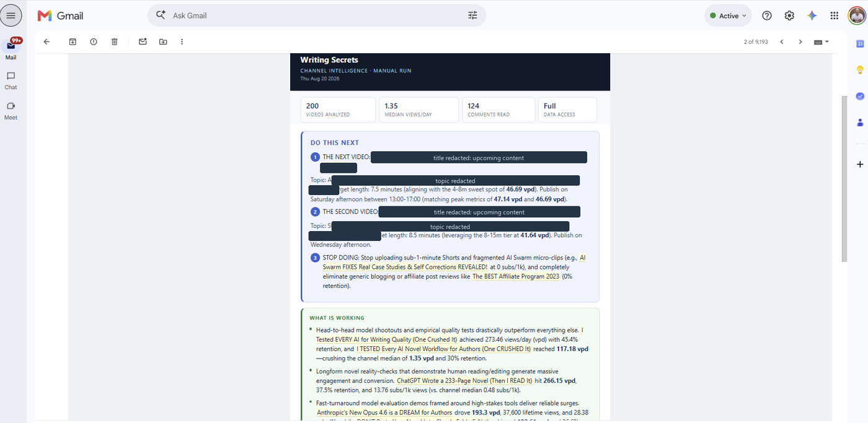Open 'ChatGPT Wrote a 233-Page Novel' link

click(464, 380)
